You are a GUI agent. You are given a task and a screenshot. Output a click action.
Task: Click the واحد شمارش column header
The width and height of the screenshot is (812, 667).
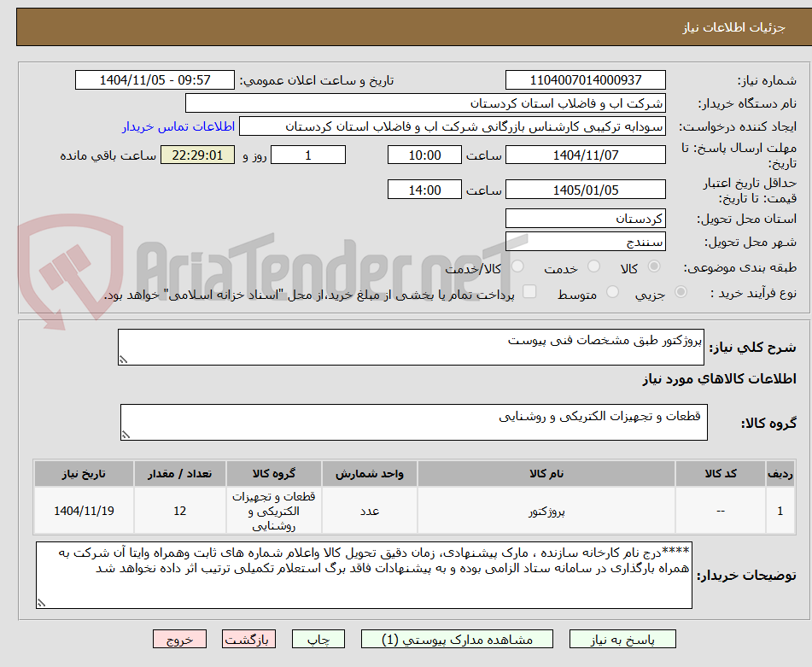[369, 473]
